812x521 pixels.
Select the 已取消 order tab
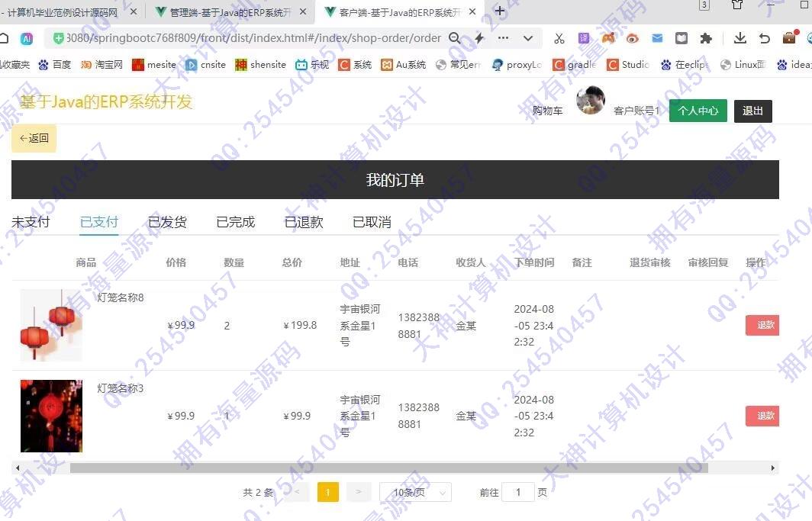pos(372,222)
